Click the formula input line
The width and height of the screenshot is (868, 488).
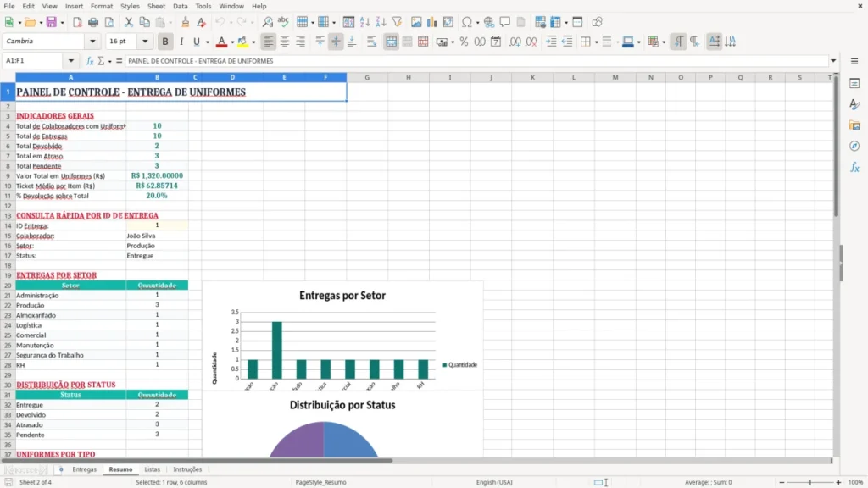(476, 61)
